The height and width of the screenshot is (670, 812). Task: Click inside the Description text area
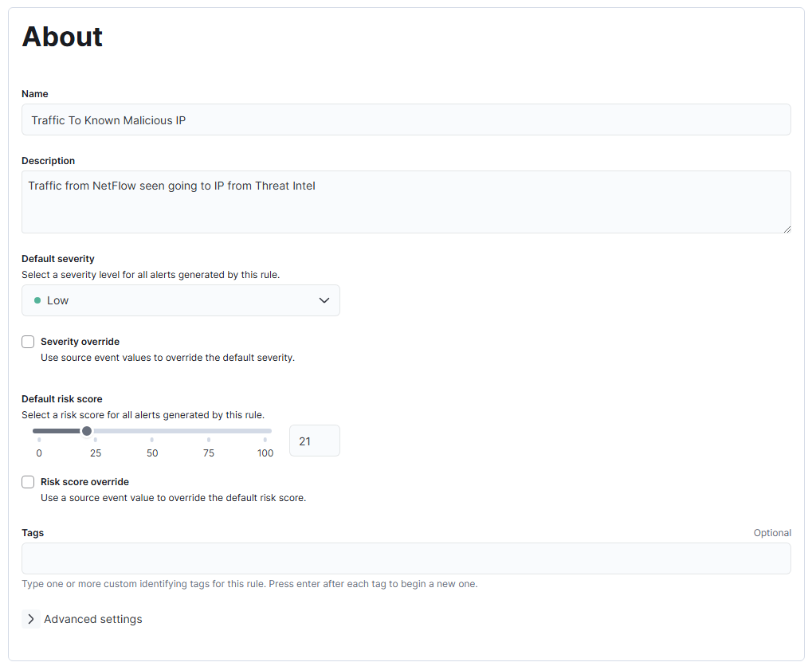[x=406, y=202]
